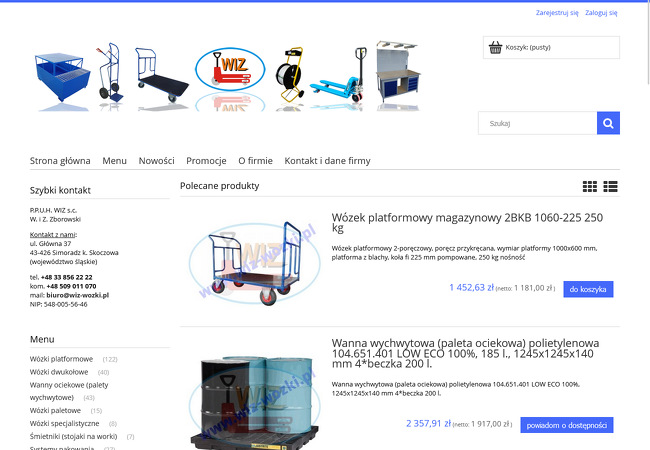Click the platform trolley product thumbnail
Viewport: 650px width, 450px height.
[255, 263]
